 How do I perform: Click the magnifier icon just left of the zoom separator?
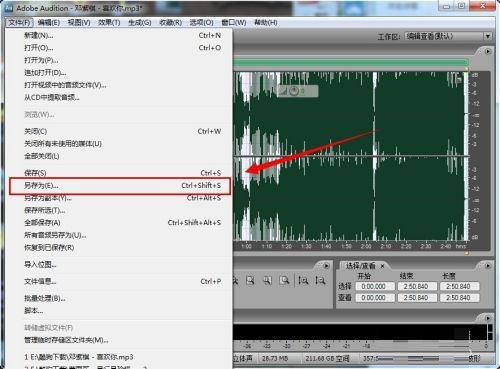pos(284,281)
